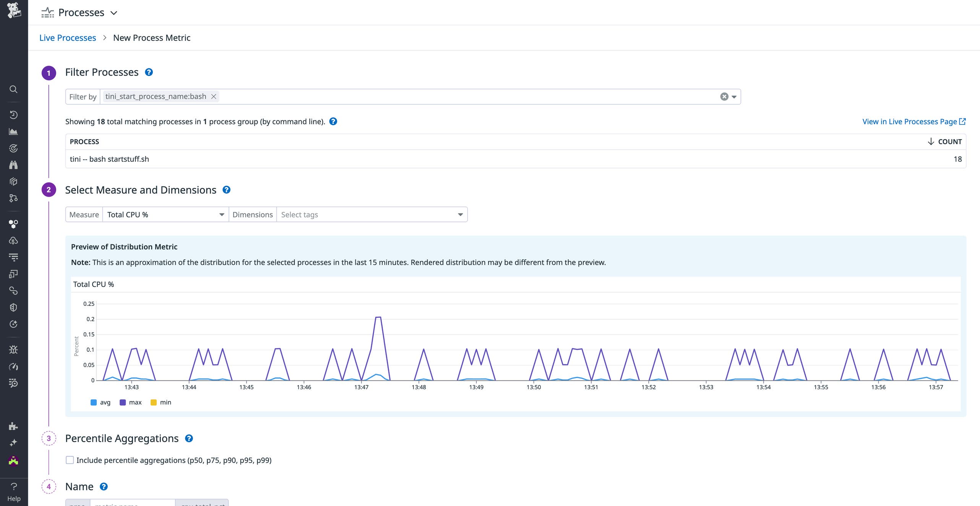Show help beside matching processes summary

333,121
